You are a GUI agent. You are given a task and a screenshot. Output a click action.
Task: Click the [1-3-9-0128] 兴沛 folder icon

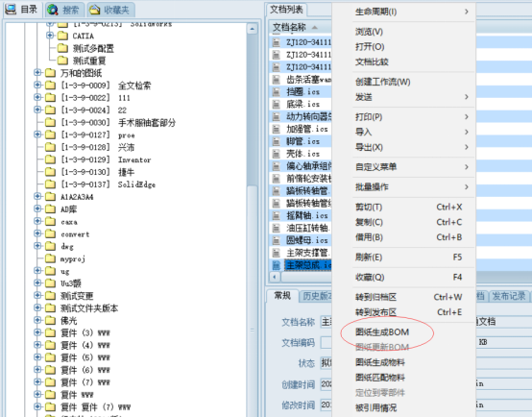50,147
